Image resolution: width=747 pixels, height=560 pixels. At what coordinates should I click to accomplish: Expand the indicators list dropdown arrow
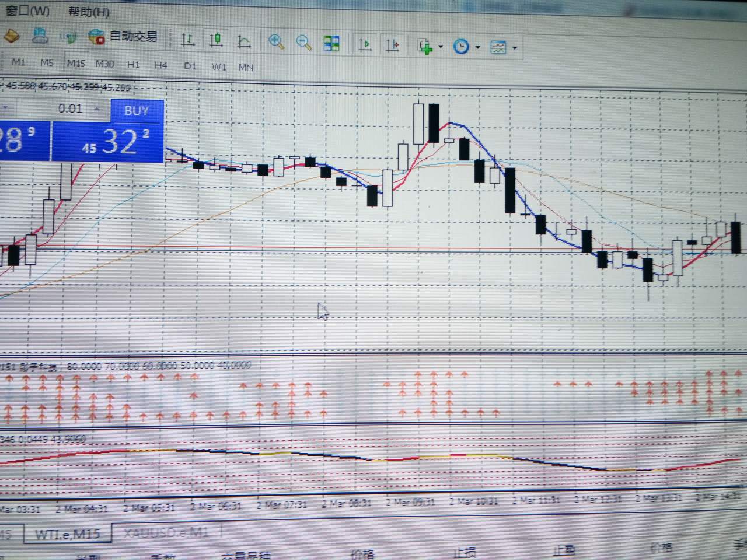[441, 47]
